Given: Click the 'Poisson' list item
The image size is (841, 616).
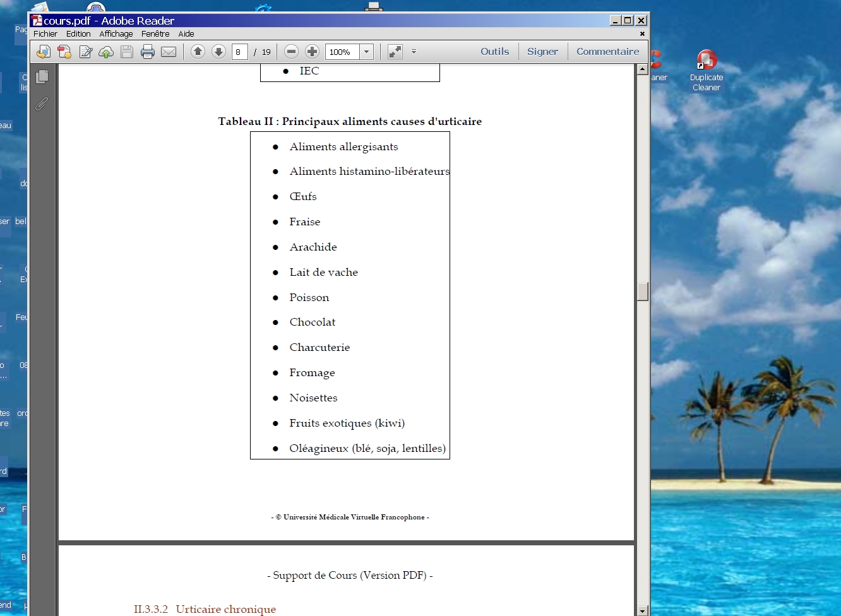Looking at the screenshot, I should pos(309,297).
